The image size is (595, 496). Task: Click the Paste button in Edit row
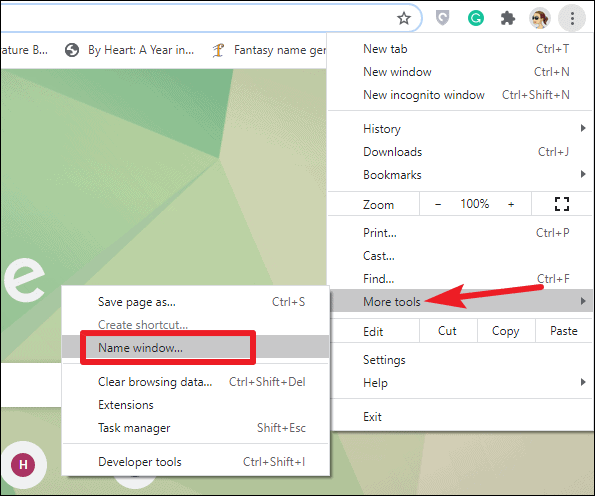tap(564, 331)
